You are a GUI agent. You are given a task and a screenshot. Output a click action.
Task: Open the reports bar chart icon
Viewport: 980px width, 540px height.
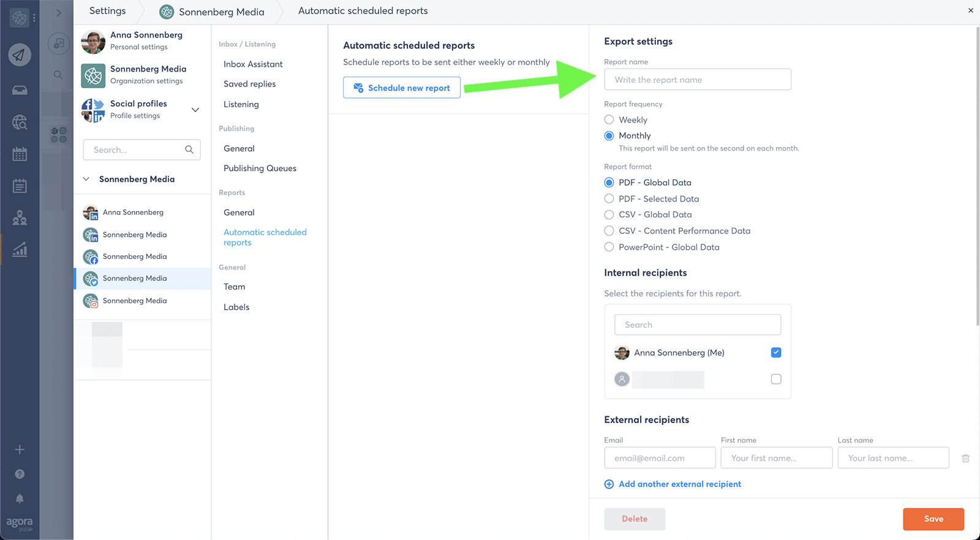pyautogui.click(x=20, y=249)
